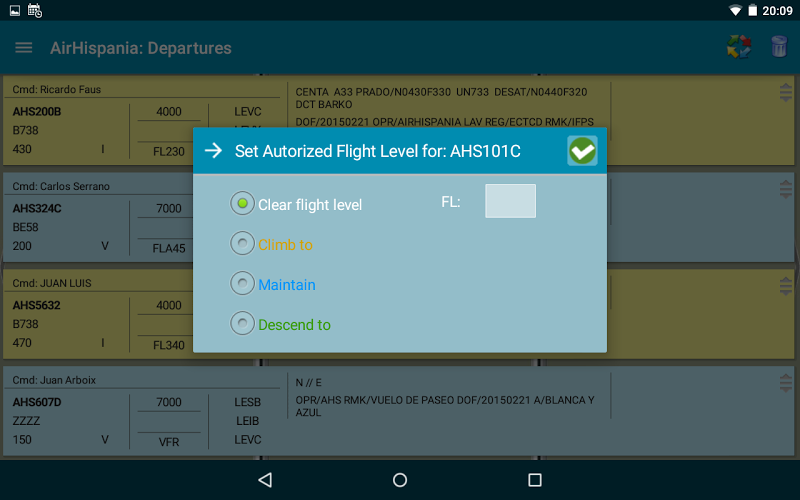Screen dimensions: 800x500
Task: Tap Cmd: JUAN LUIS header
Action: pos(52,283)
